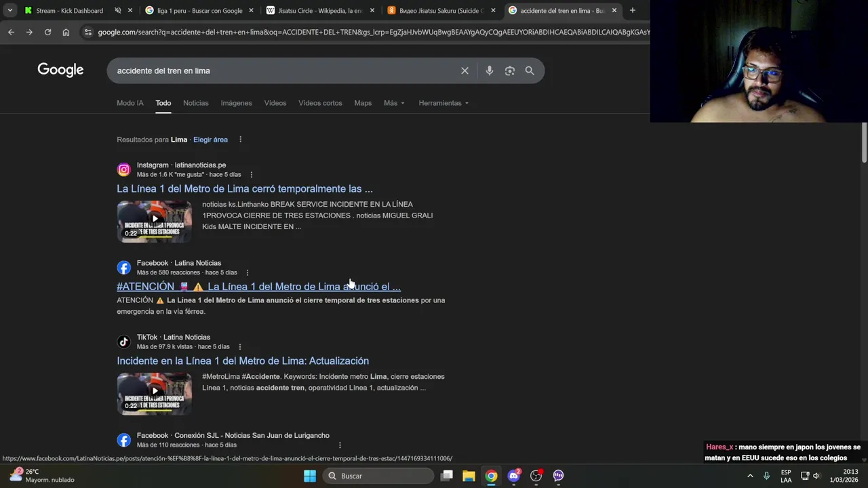Close the Jisatsu Circle Wikipedia tab
The image size is (868, 488).
click(372, 10)
